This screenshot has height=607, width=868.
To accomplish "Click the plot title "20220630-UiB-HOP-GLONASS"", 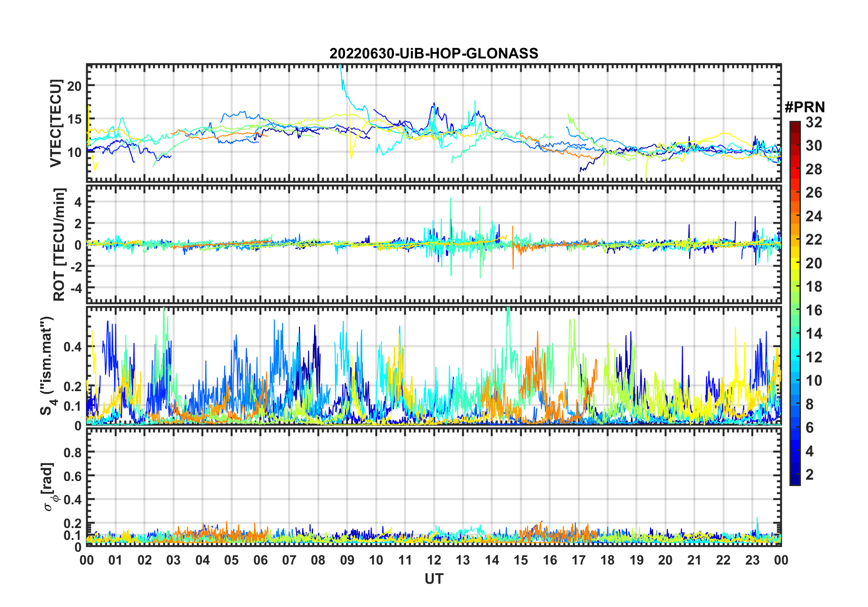I will coord(434,53).
